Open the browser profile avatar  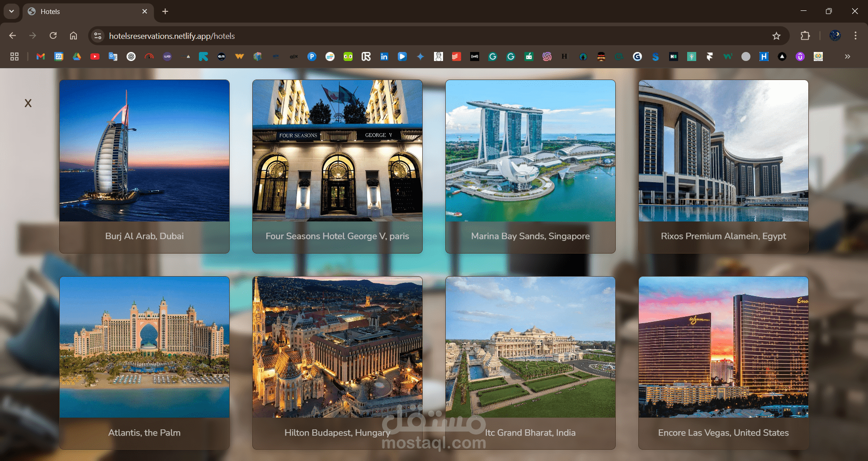(835, 36)
